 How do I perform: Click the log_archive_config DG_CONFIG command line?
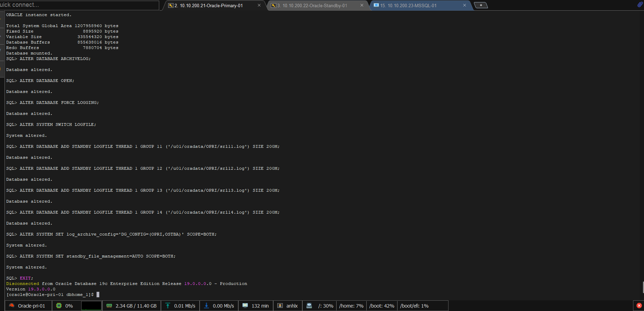point(111,234)
